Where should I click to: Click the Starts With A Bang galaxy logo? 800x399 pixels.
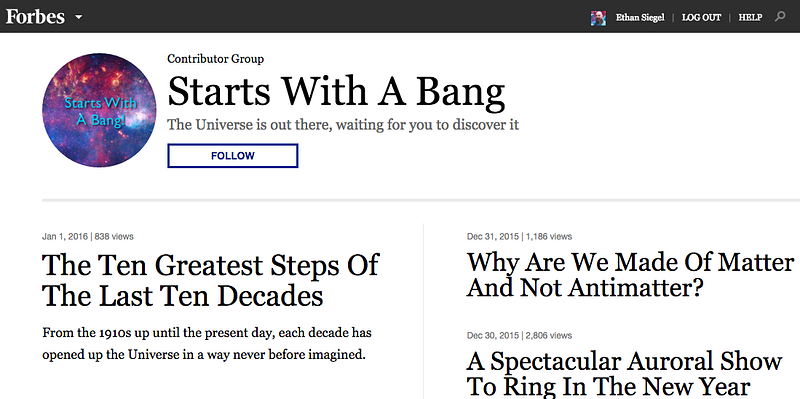pyautogui.click(x=99, y=110)
